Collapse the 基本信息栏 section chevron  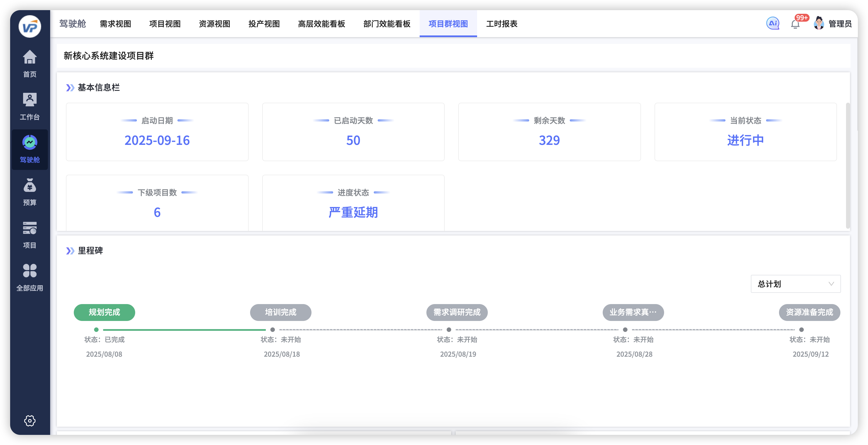(x=70, y=88)
